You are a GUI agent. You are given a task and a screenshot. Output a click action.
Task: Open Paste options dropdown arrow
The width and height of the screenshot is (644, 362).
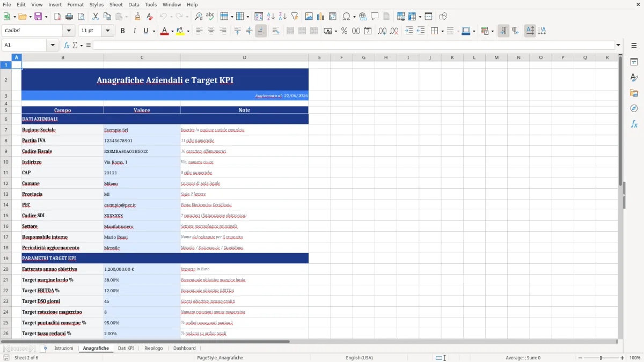126,17
